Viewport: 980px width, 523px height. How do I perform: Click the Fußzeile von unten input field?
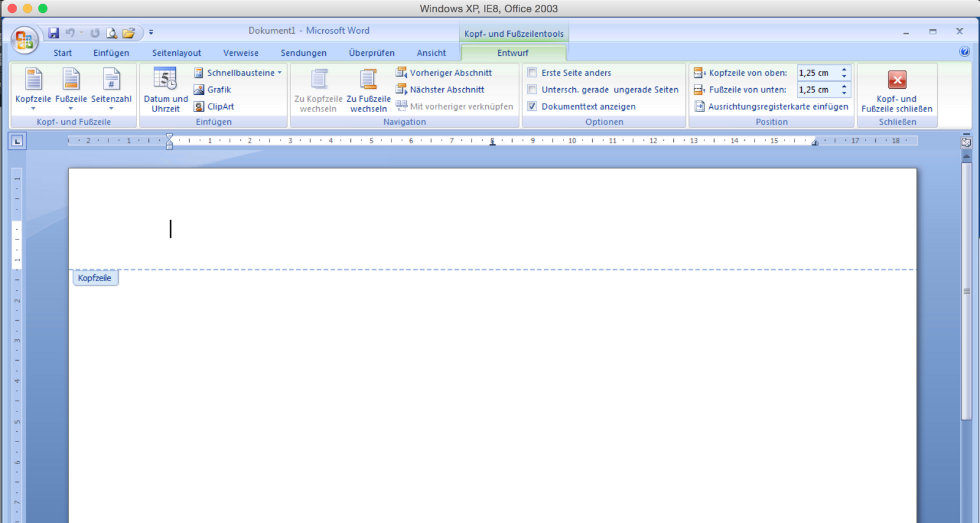(817, 90)
